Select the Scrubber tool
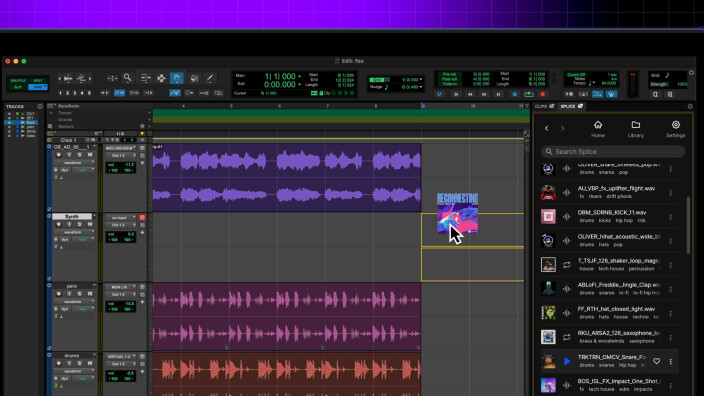The image size is (704, 396). tap(194, 78)
